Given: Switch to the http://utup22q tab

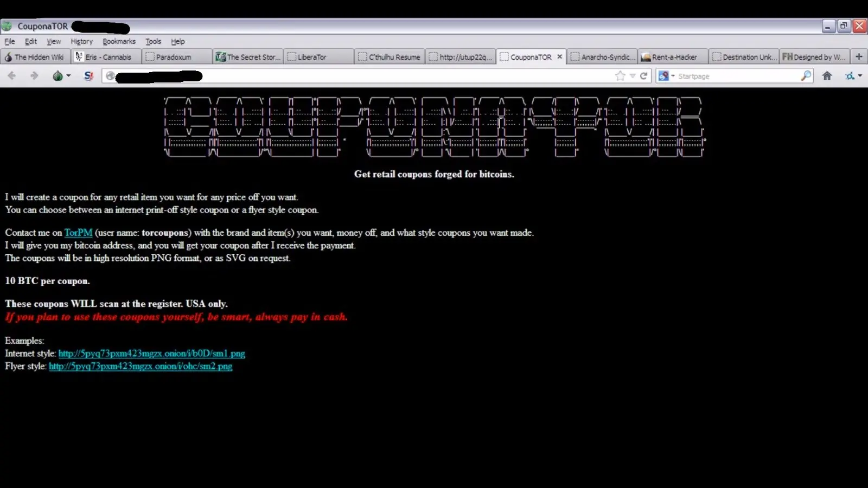Looking at the screenshot, I should click(461, 57).
